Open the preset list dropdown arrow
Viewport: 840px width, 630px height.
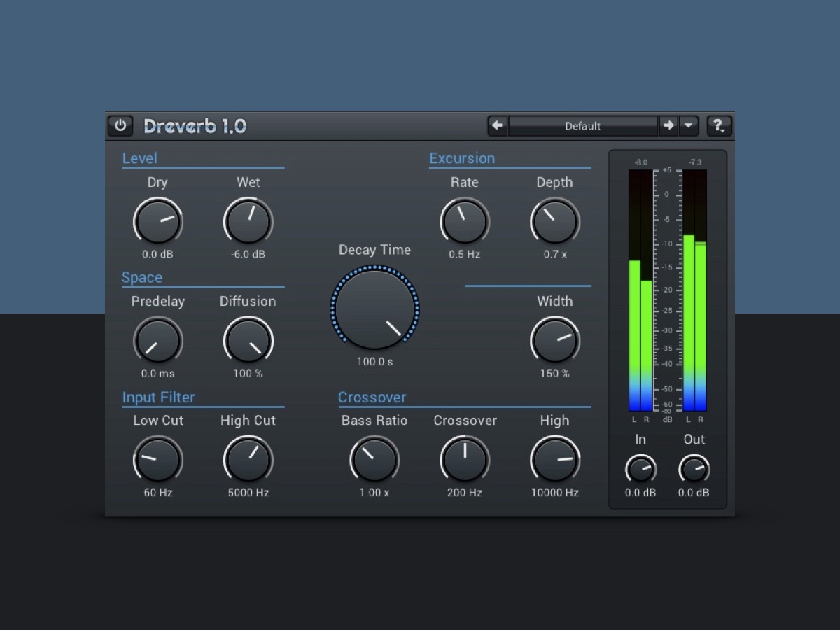688,126
